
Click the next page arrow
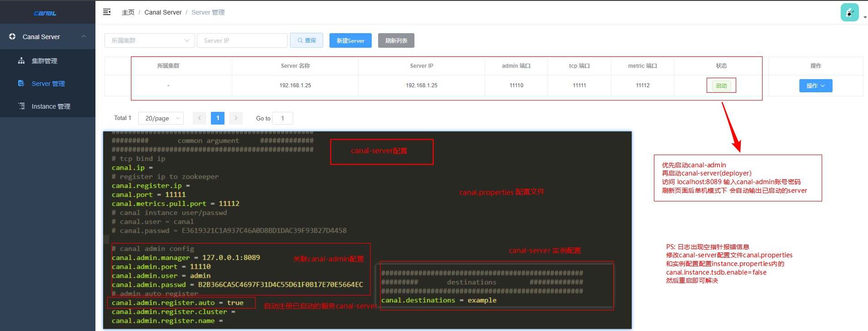point(236,118)
